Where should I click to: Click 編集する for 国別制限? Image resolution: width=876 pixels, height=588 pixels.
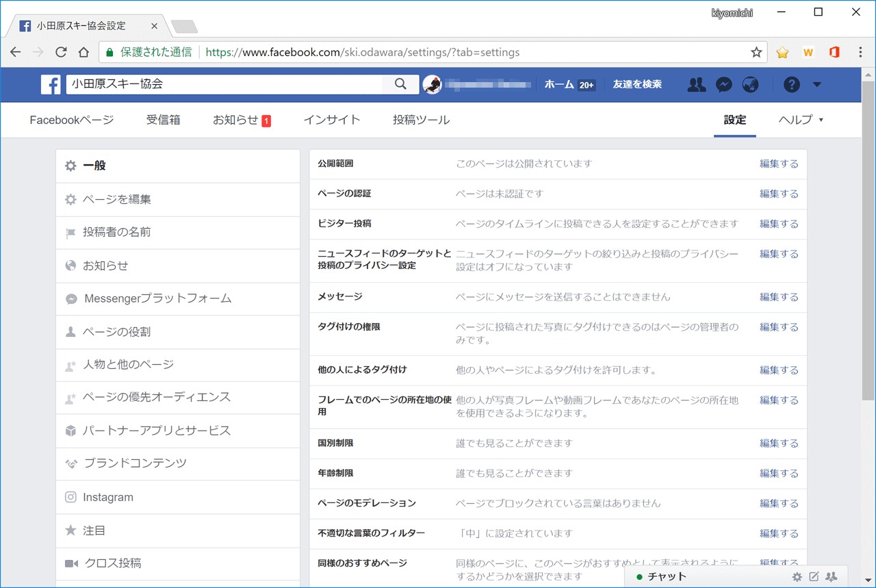[779, 444]
